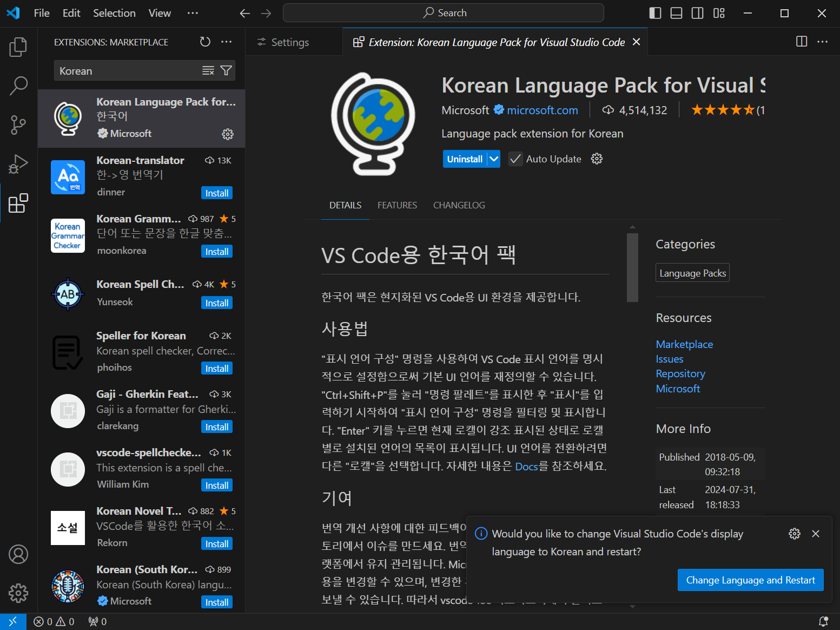Install Speller for Korean extension
Image resolution: width=840 pixels, height=630 pixels.
pyautogui.click(x=217, y=369)
